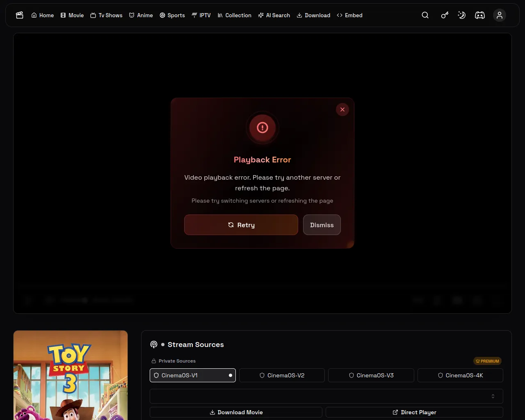Dismiss the playback error message
The image size is (525, 420).
(x=322, y=225)
